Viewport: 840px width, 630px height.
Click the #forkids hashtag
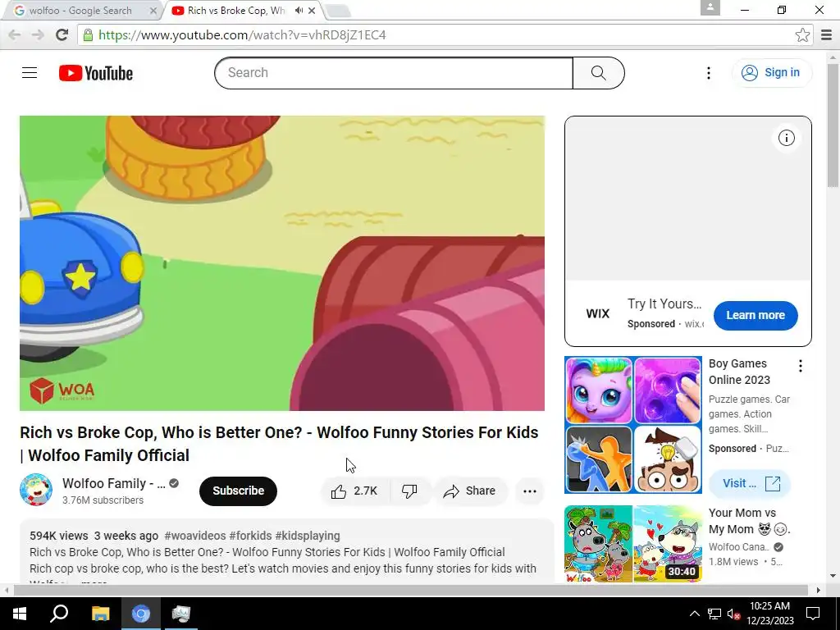point(250,536)
